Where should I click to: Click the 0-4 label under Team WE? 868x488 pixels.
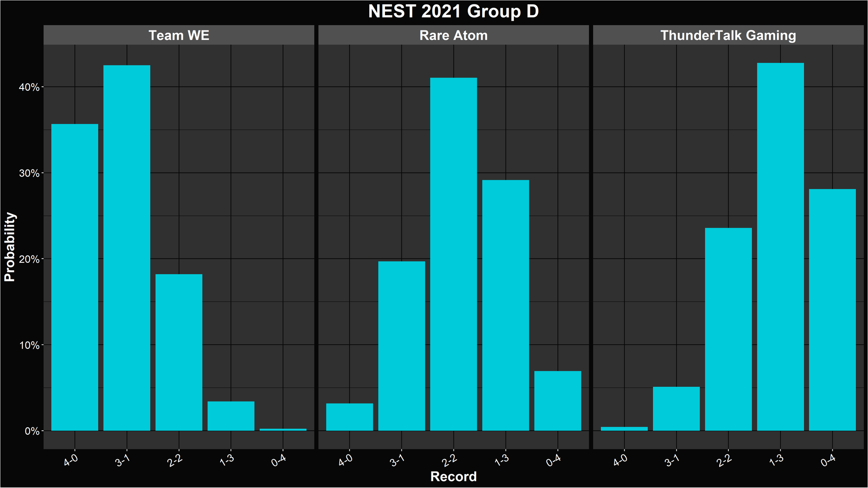[279, 461]
